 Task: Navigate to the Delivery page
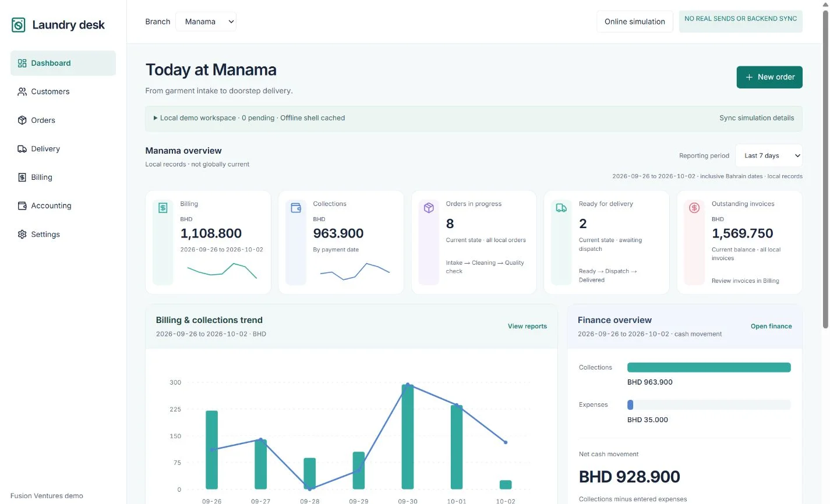pyautogui.click(x=63, y=148)
